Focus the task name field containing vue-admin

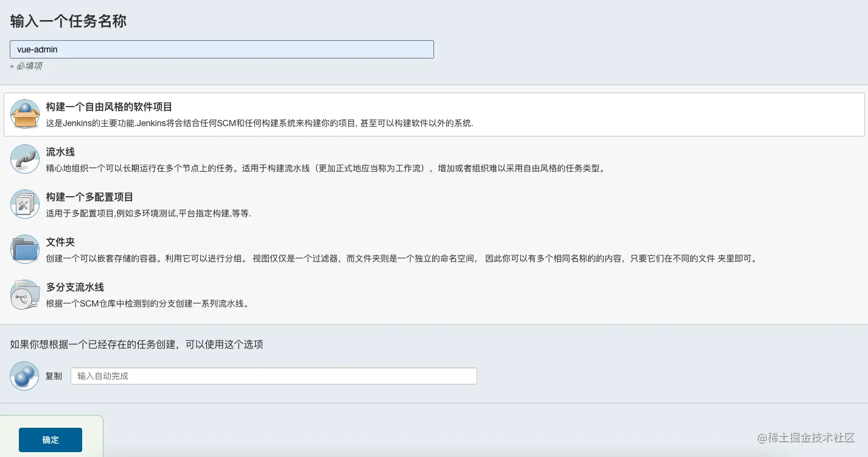coord(222,49)
